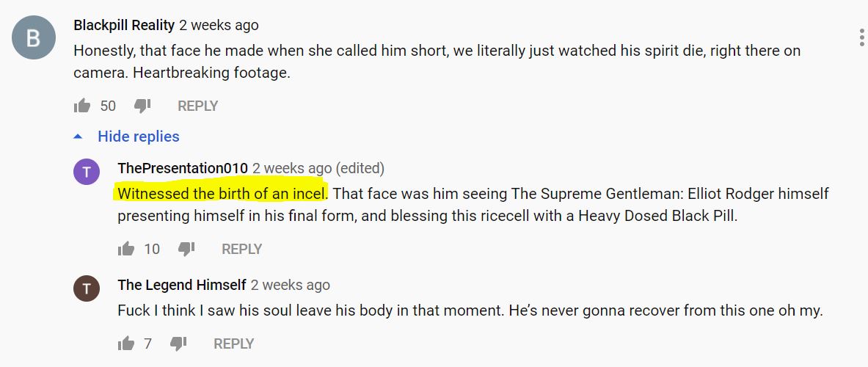Click Blackpill Reality's gray B avatar

34,37
